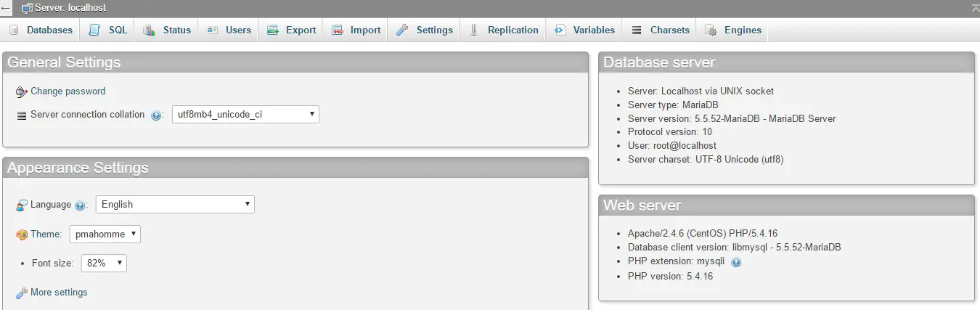Switch to the Users tab
This screenshot has height=310, width=980.
pyautogui.click(x=229, y=30)
